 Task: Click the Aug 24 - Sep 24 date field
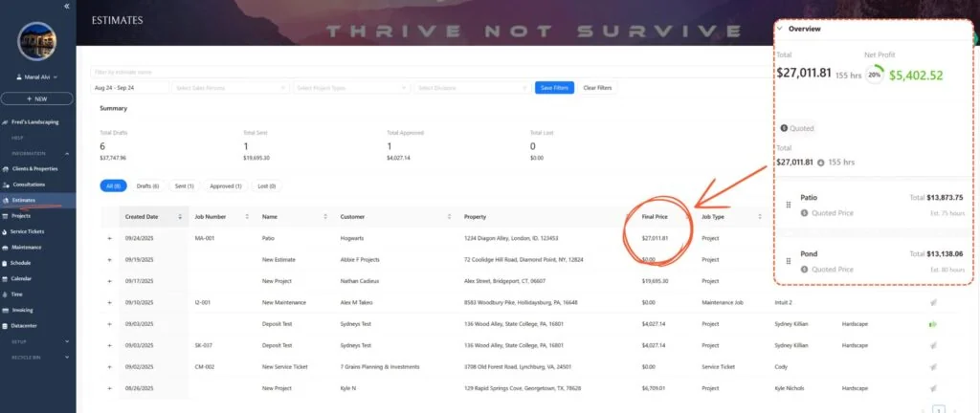point(129,88)
